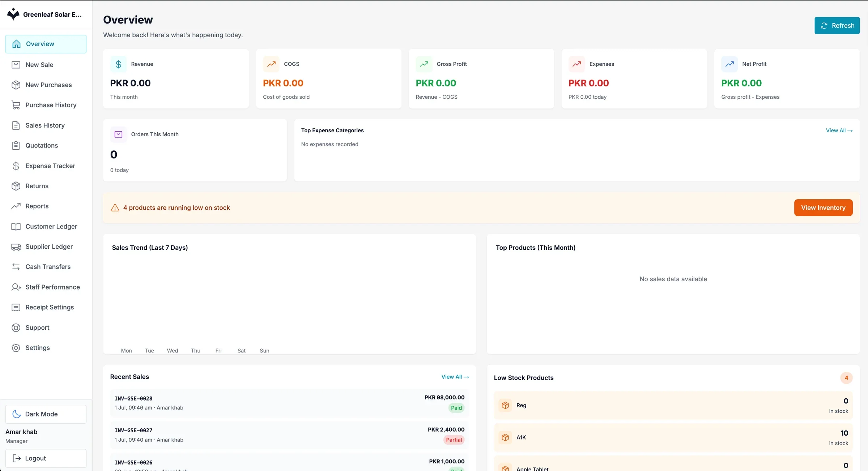Click the PKR 98,000.00 sale amount

click(x=444, y=398)
